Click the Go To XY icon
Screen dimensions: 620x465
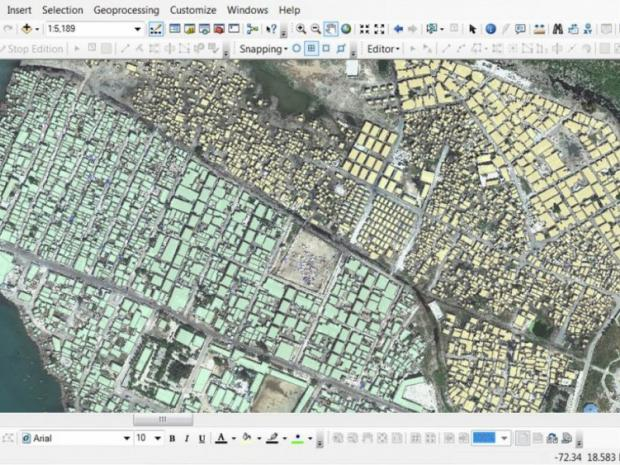click(588, 29)
